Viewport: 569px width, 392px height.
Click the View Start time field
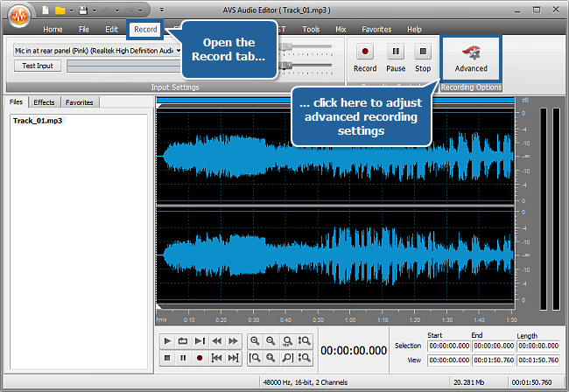449,360
